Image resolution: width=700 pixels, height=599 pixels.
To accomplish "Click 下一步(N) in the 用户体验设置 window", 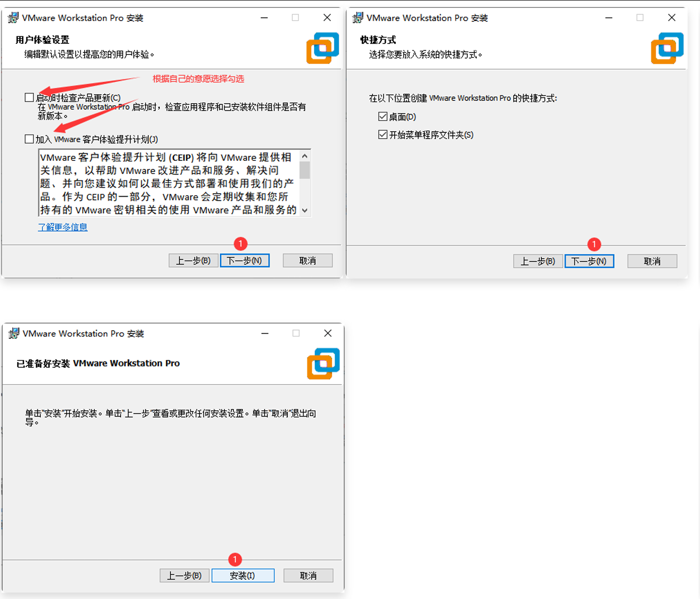I will click(245, 260).
